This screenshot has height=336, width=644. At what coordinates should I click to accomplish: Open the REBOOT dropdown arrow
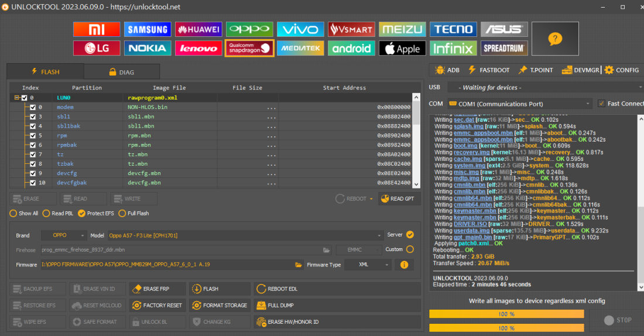point(371,199)
